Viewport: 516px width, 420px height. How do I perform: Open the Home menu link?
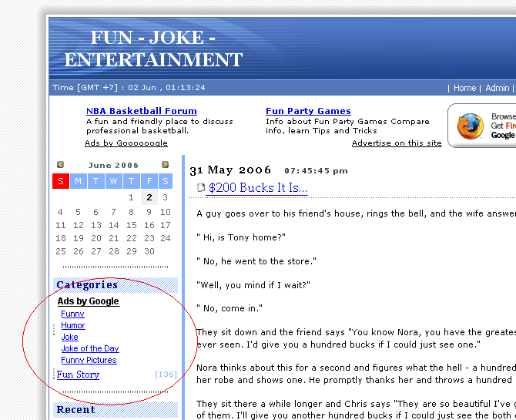[x=464, y=88]
